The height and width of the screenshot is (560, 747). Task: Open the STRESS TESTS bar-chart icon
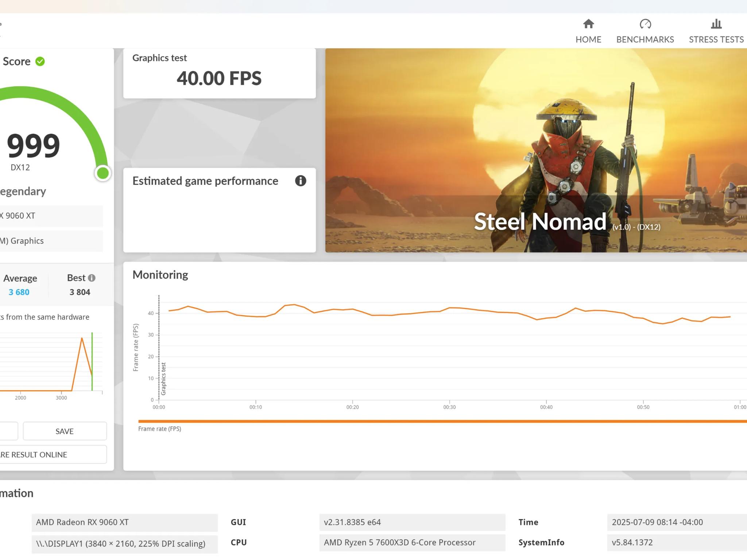point(716,24)
